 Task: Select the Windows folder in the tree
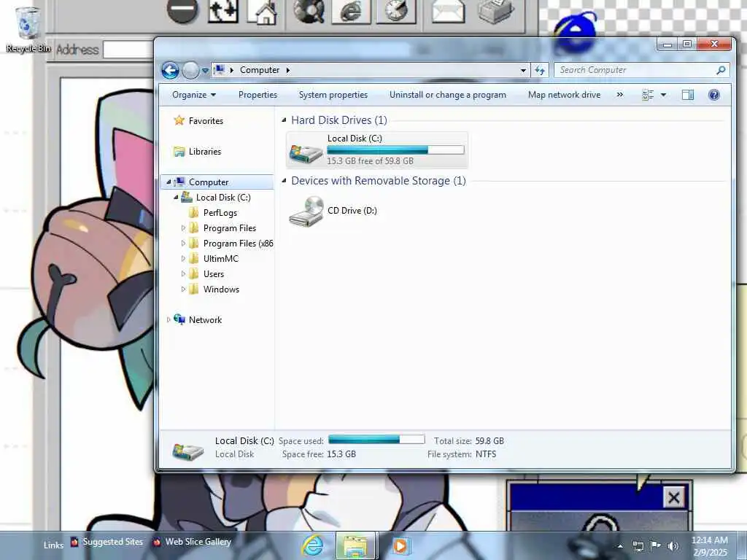[x=221, y=289]
